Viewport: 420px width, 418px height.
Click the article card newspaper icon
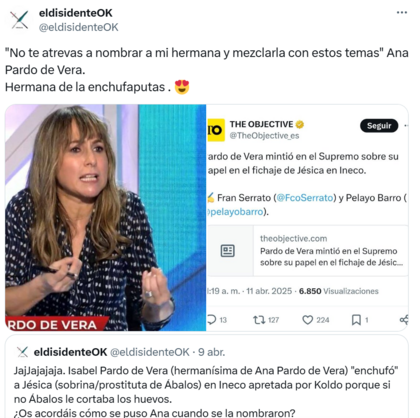pos(228,251)
